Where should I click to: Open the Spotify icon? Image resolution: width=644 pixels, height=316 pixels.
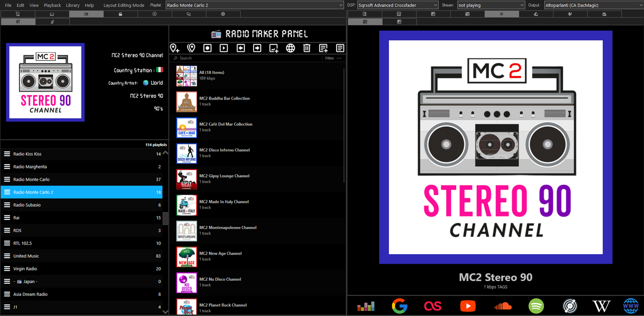pos(536,305)
